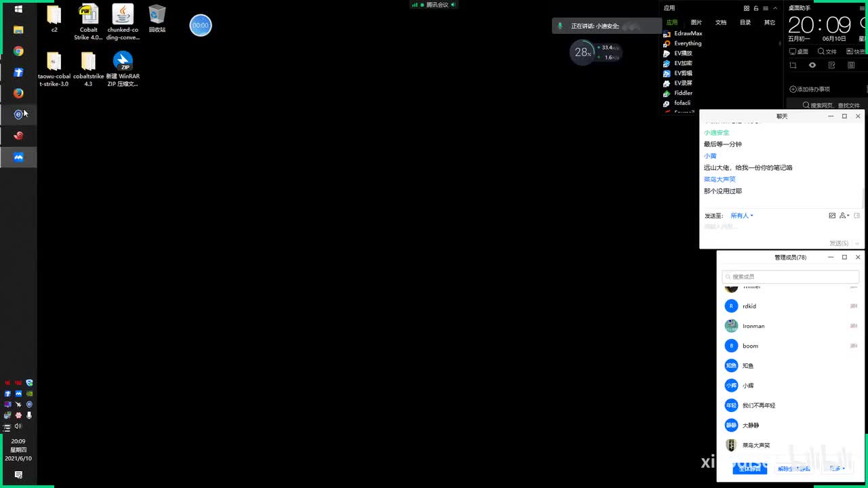Launch Fiddler from the app list
Viewport: 868px width, 488px height.
[678, 93]
